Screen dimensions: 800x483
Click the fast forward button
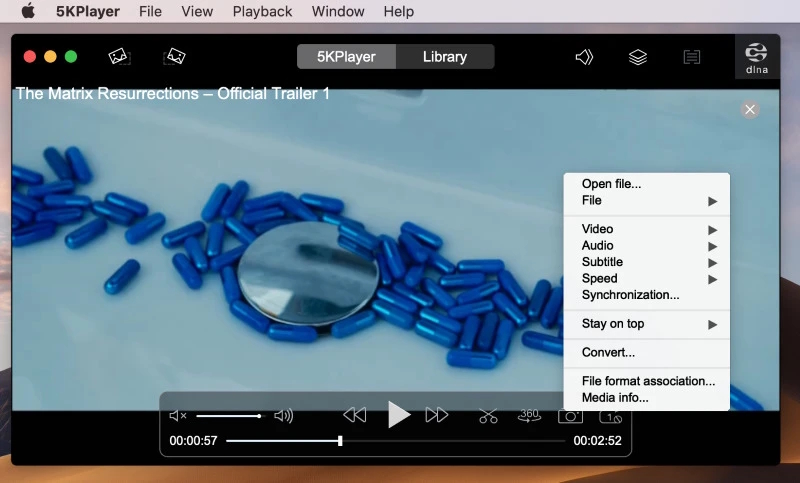click(437, 415)
